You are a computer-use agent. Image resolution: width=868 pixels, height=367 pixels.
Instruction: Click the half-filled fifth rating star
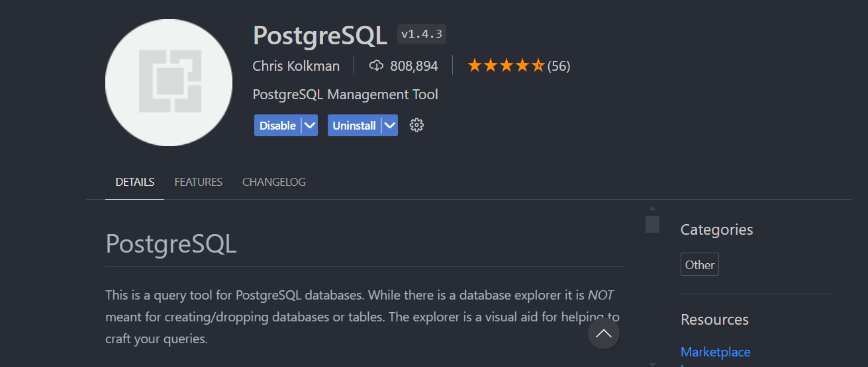(538, 65)
